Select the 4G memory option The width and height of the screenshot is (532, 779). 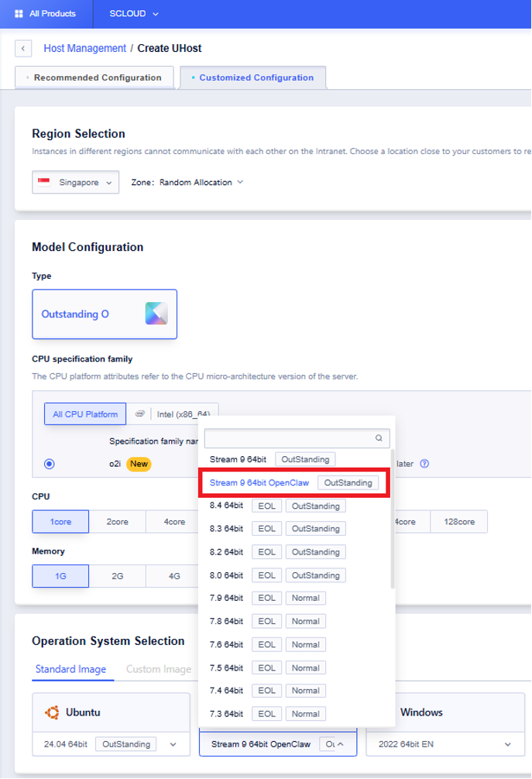174,576
